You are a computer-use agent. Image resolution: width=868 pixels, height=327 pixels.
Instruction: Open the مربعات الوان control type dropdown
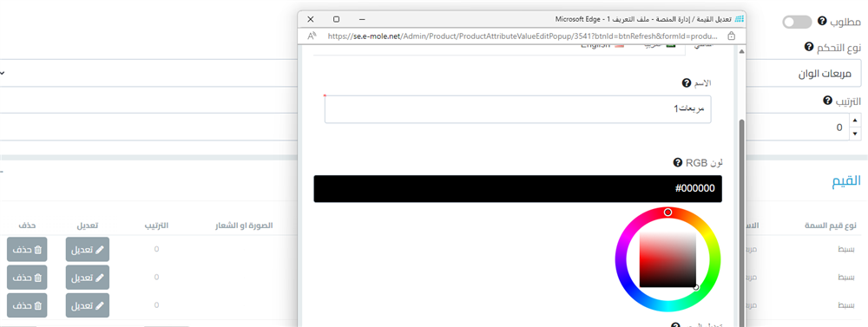click(x=431, y=73)
